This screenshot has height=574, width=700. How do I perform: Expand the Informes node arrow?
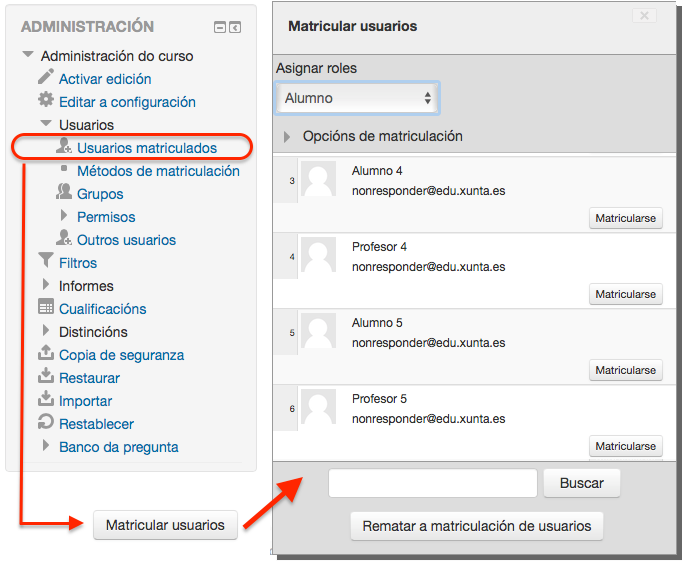coord(46,284)
